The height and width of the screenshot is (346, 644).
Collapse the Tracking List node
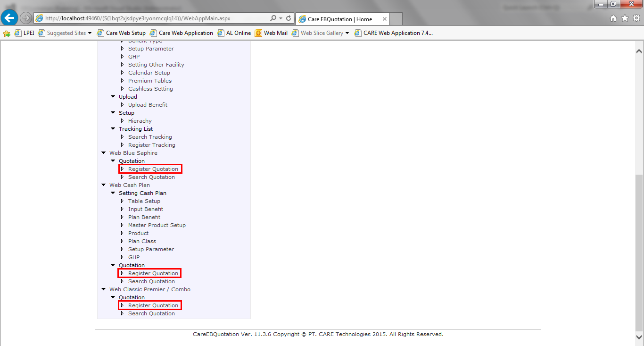tap(113, 129)
